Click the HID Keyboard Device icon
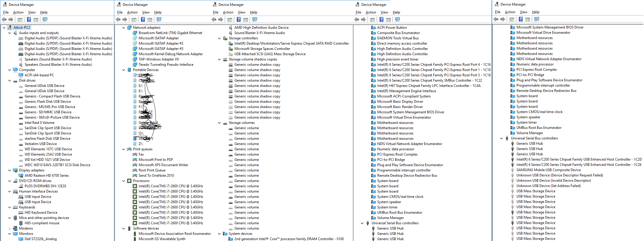Screen dimensions: 644x241 (21, 213)
